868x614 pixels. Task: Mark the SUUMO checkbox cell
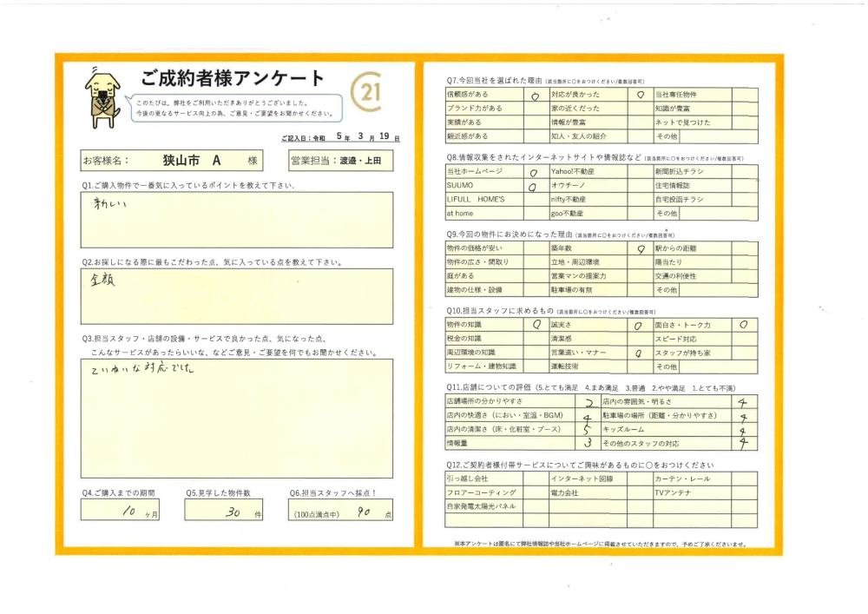point(536,186)
